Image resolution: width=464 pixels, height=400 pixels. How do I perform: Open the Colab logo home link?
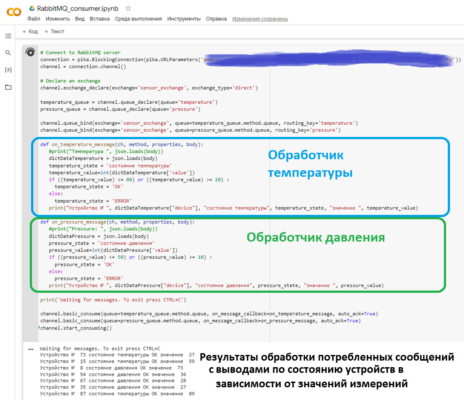tap(14, 12)
